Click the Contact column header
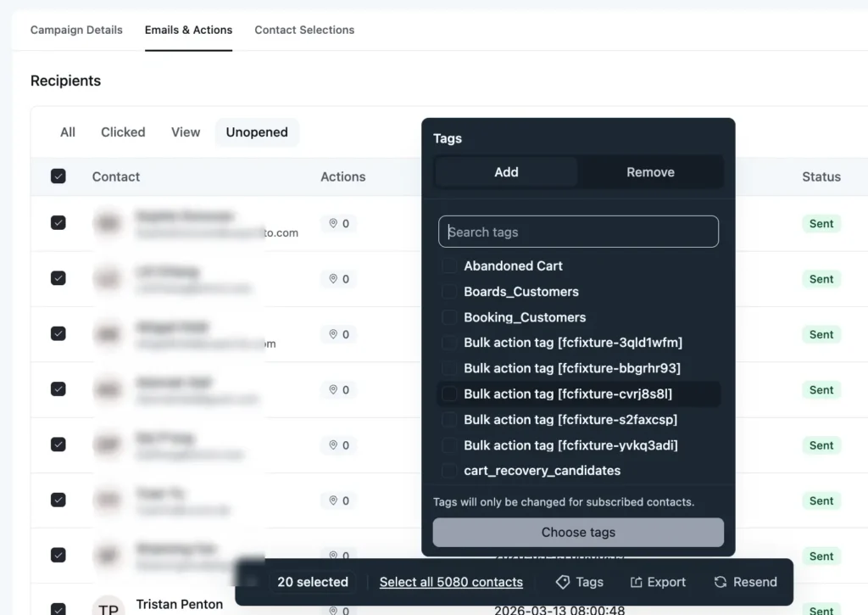The height and width of the screenshot is (615, 868). click(115, 176)
